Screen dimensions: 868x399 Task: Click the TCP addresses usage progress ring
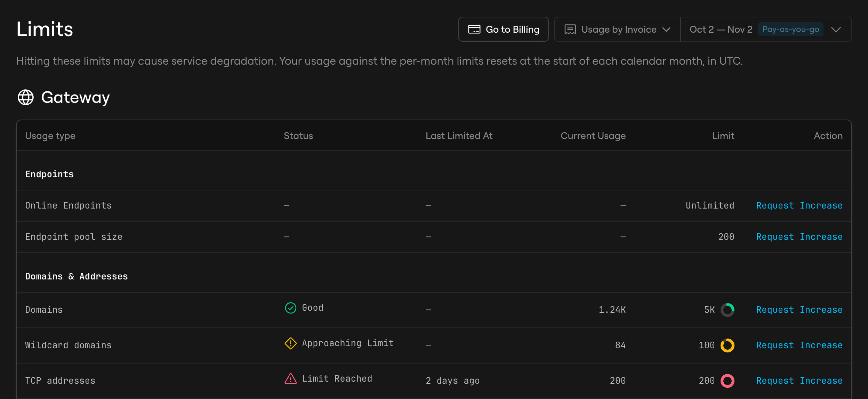coord(728,381)
